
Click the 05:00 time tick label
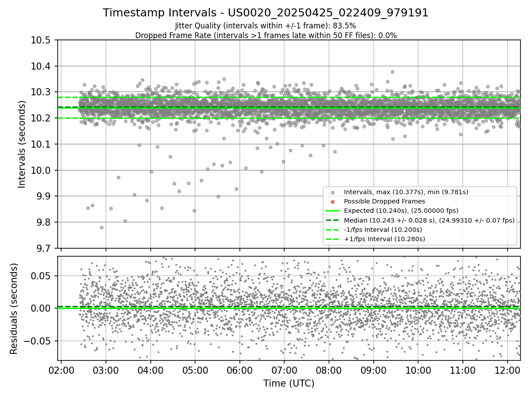click(x=195, y=370)
